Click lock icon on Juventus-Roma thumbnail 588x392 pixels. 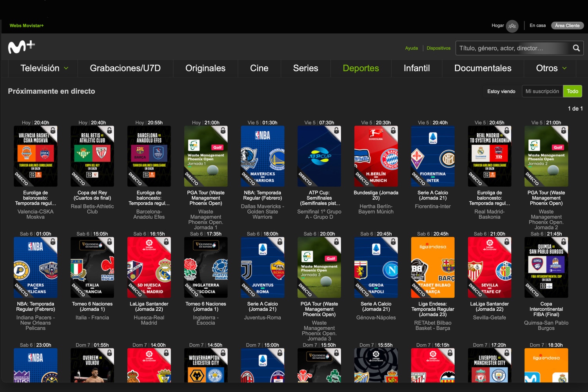point(280,241)
